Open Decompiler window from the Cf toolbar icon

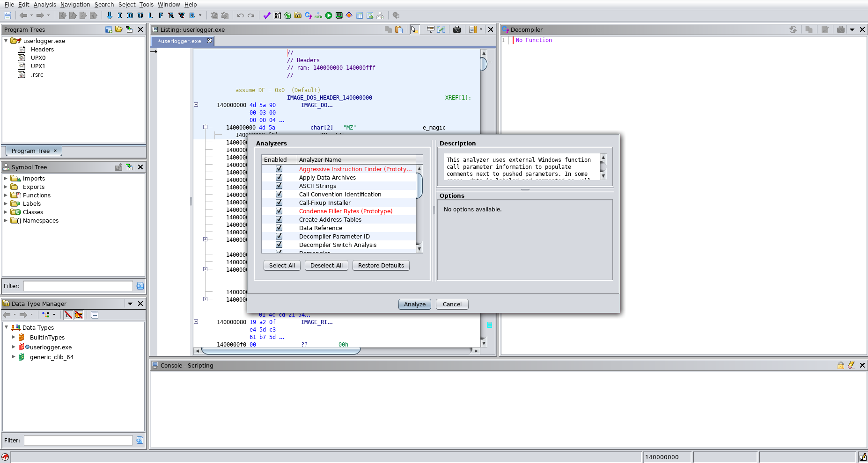tap(308, 15)
